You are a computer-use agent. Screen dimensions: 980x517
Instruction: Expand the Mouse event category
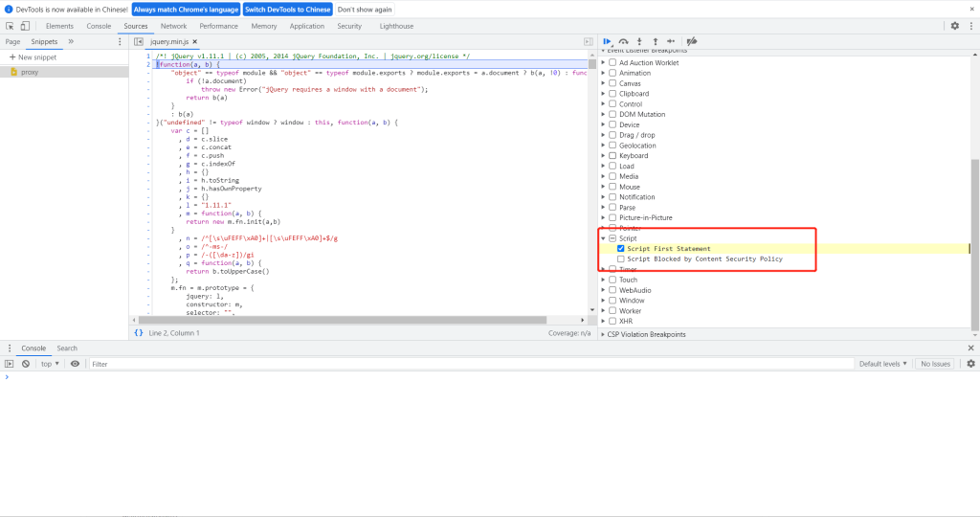603,187
